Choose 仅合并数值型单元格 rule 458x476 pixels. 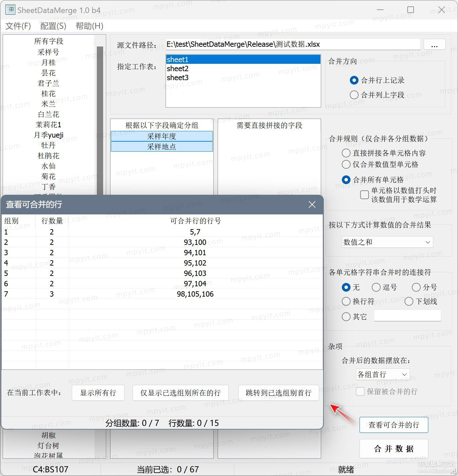click(x=380, y=164)
